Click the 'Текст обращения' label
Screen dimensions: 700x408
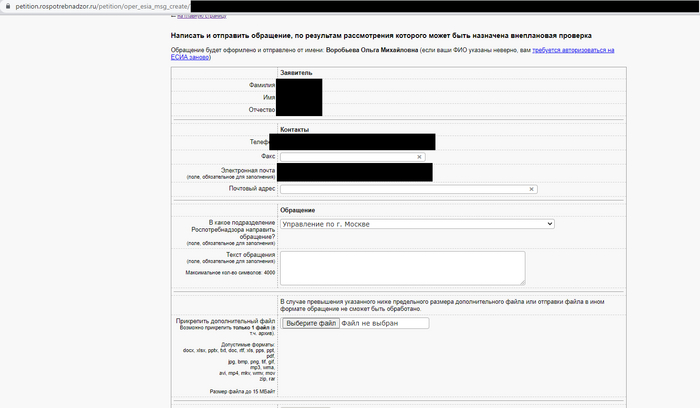pyautogui.click(x=250, y=254)
